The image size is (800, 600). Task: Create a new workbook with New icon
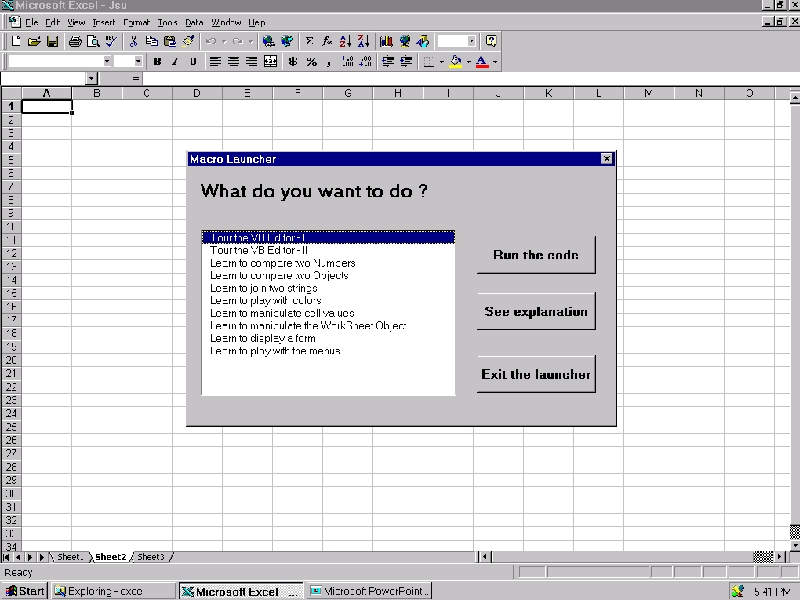pyautogui.click(x=16, y=41)
